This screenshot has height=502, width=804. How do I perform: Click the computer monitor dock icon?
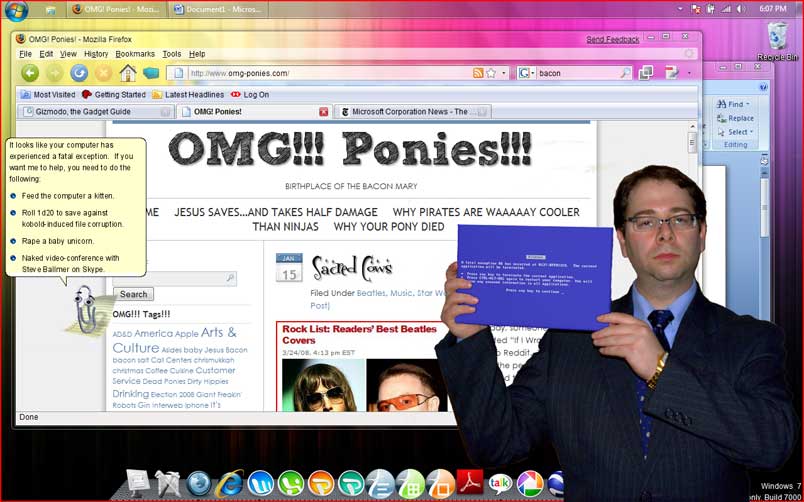[137, 483]
